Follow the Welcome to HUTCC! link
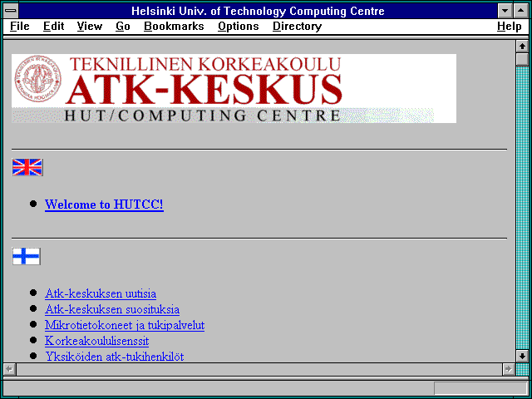532x399 pixels. click(104, 204)
